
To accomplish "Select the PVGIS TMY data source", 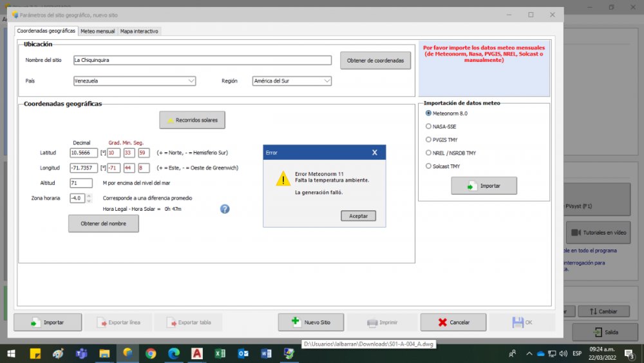I will coord(429,139).
